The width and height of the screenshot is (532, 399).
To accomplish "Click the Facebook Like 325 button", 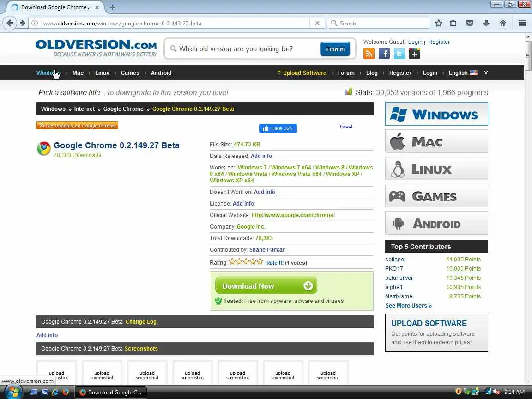I will pos(278,128).
